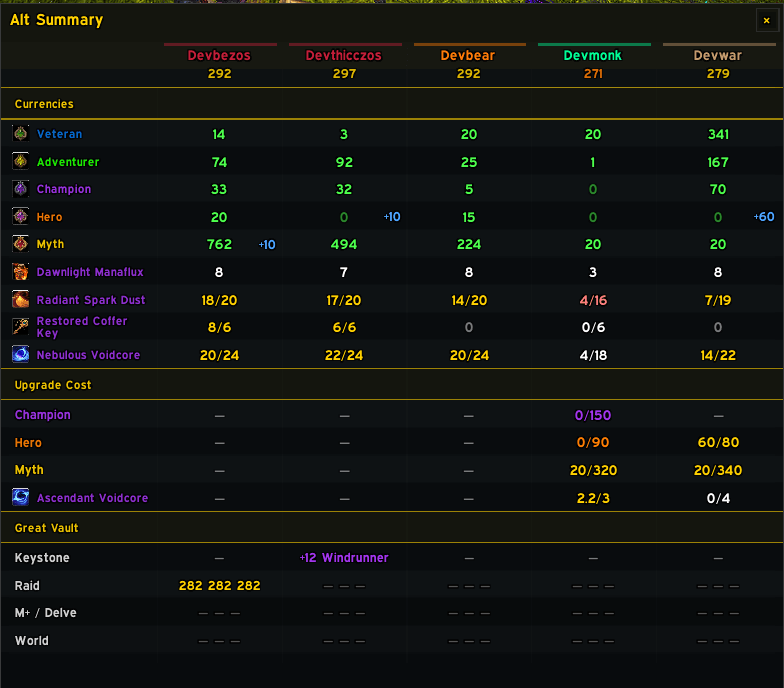Click the Currencies section header
The image size is (784, 688).
(44, 104)
